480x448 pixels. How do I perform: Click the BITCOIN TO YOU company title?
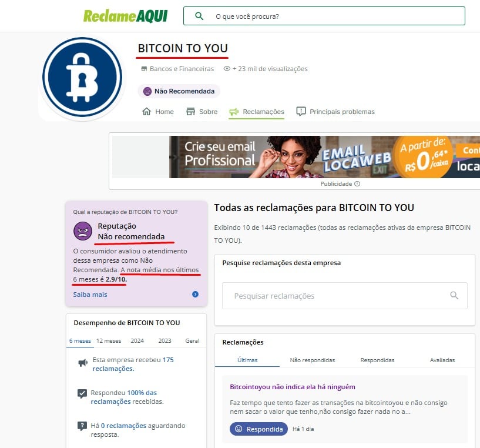[183, 48]
